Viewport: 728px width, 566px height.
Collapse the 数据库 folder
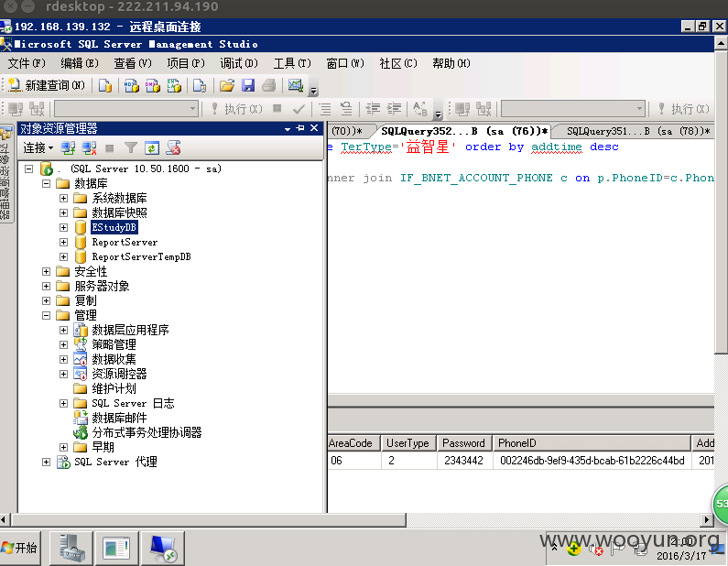tap(46, 183)
